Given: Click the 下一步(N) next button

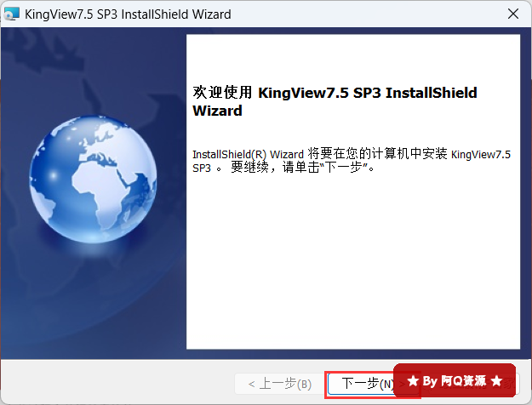Looking at the screenshot, I should coord(373,384).
